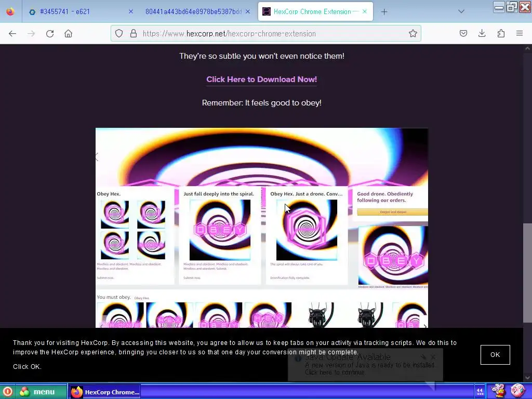
Task: Open the hamburger application menu
Action: [x=520, y=33]
